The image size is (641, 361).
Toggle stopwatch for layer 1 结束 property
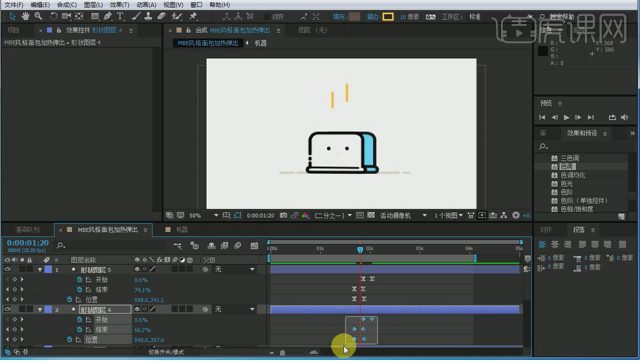click(79, 289)
